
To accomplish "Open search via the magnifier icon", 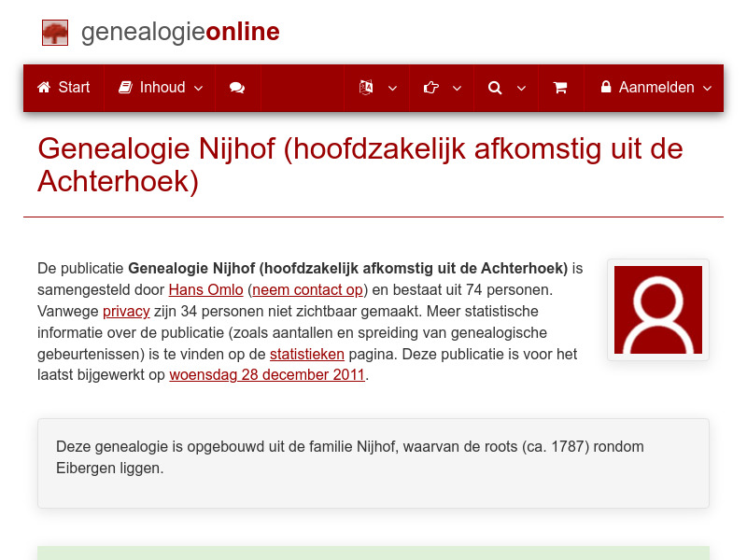I will tap(495, 87).
